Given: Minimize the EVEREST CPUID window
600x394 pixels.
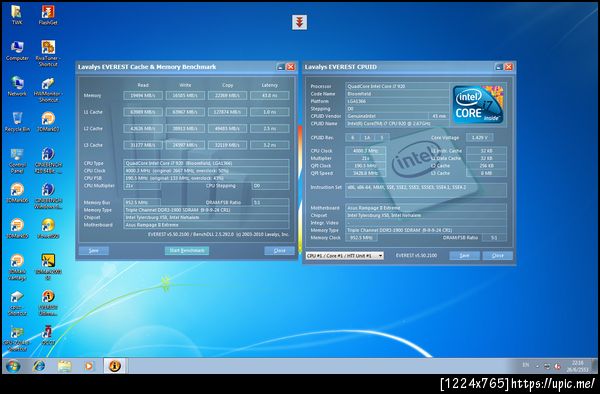Looking at the screenshot, I should tap(499, 67).
